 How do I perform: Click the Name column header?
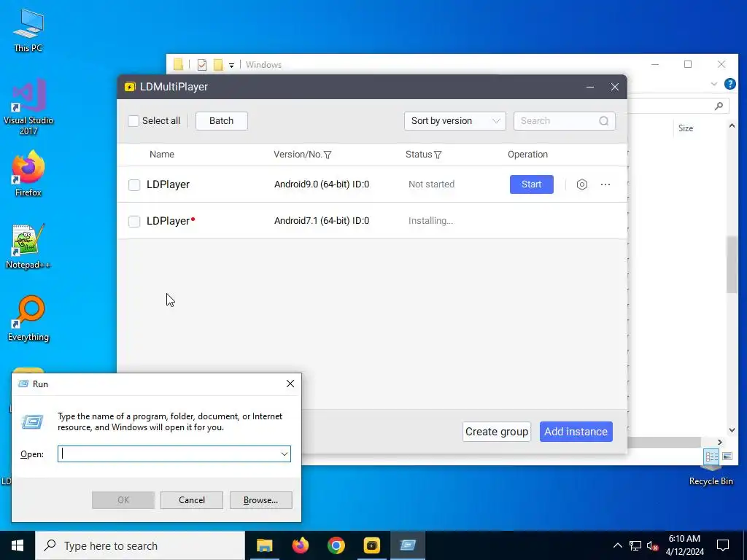click(x=162, y=155)
